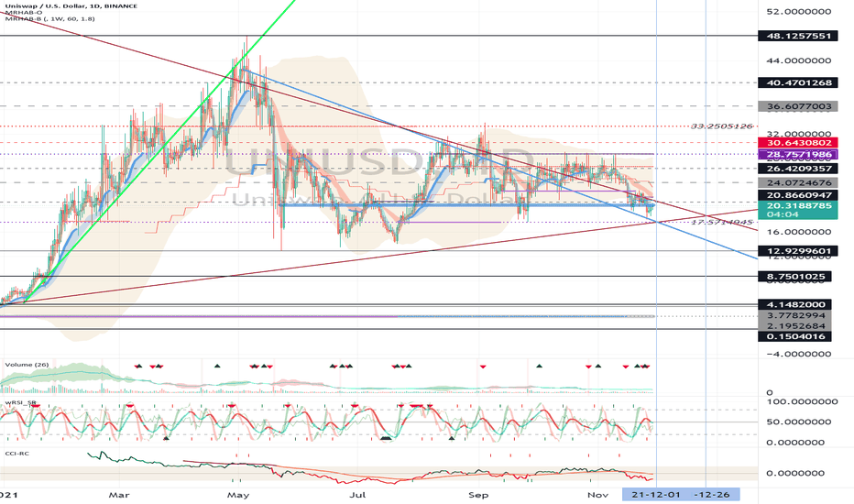Click the -12-26 date marker
Viewport: 854px width, 504px height.
(712, 494)
